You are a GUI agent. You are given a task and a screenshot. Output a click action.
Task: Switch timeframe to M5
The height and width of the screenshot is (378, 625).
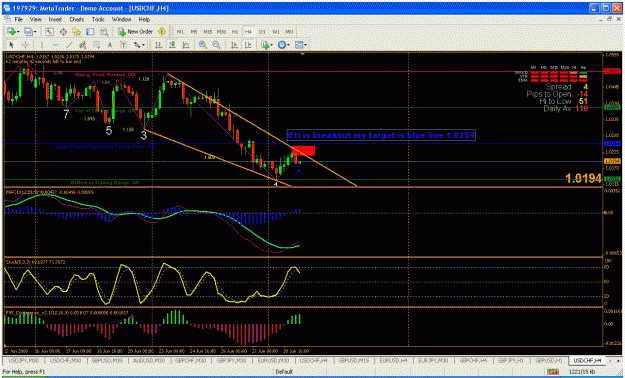[x=194, y=32]
